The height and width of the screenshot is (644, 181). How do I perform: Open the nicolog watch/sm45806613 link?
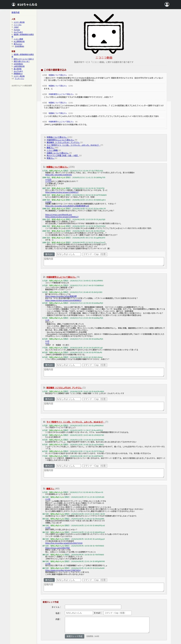(x=63, y=300)
